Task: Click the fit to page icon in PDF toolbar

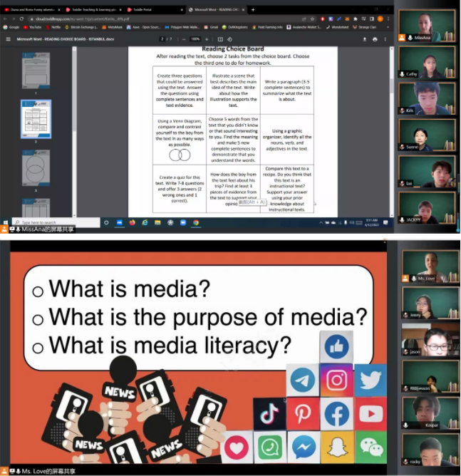Action: [x=220, y=39]
